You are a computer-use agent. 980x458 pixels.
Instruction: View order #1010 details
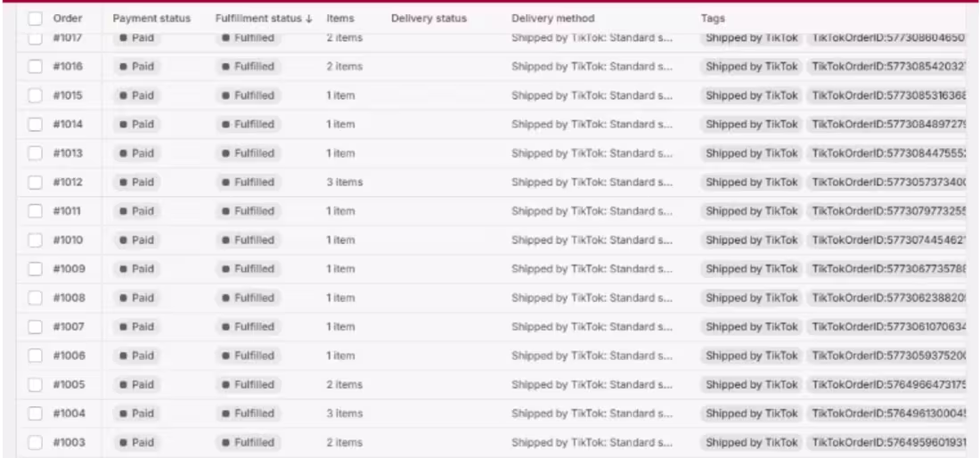tap(68, 240)
